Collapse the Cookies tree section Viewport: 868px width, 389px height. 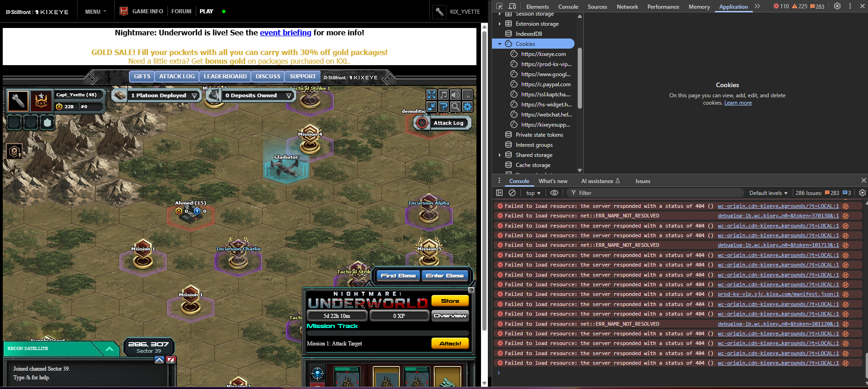[x=500, y=44]
